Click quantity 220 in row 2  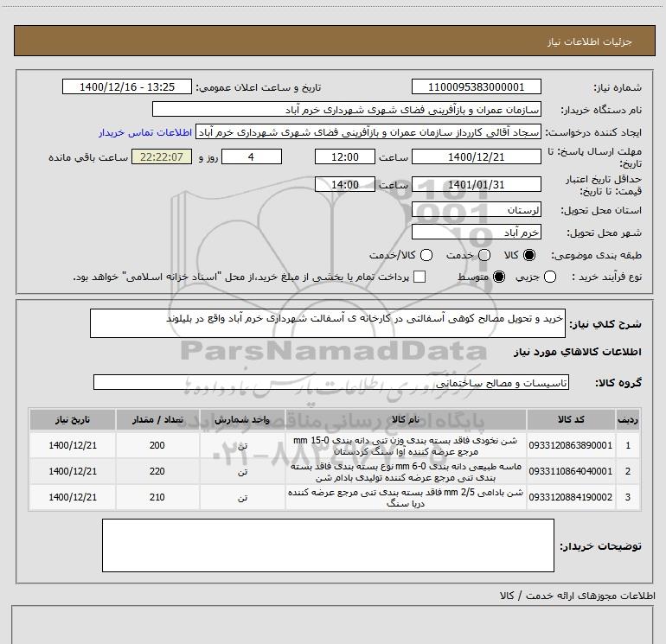(157, 471)
